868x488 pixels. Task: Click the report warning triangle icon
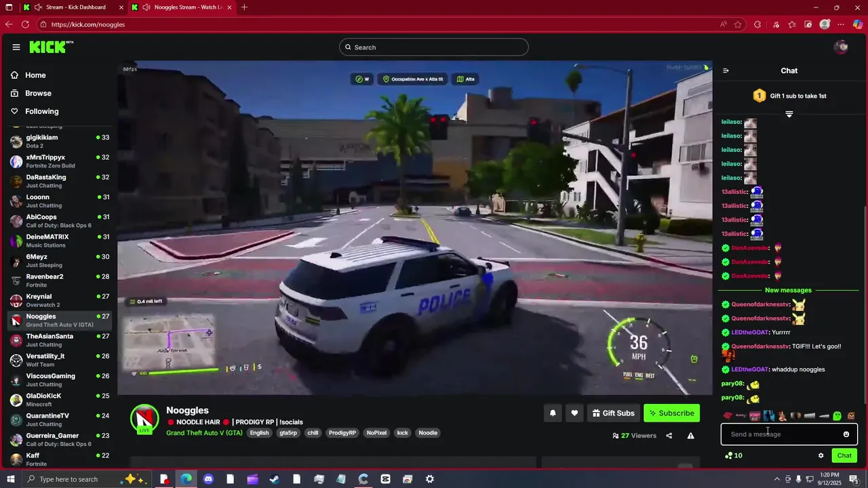pos(690,436)
